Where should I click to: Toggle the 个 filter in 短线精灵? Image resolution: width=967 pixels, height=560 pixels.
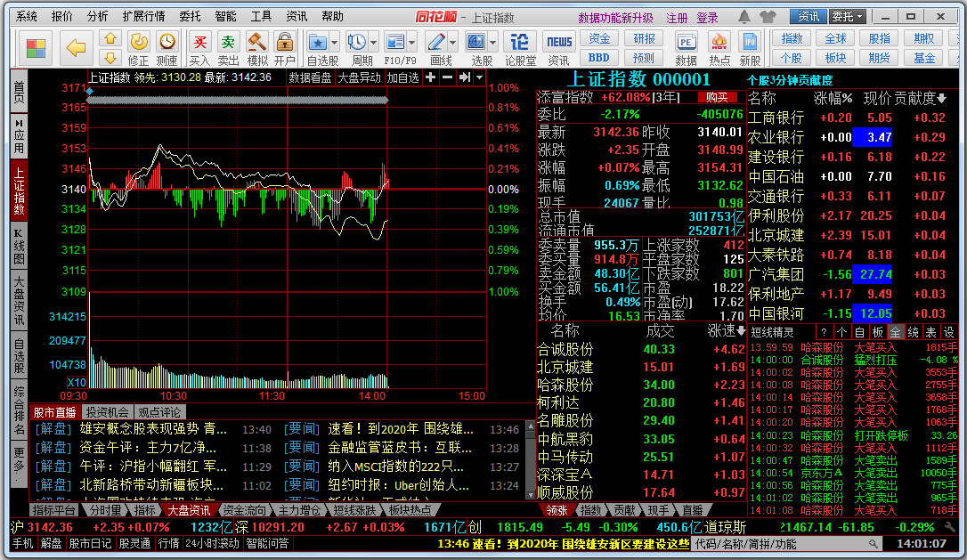pyautogui.click(x=841, y=332)
